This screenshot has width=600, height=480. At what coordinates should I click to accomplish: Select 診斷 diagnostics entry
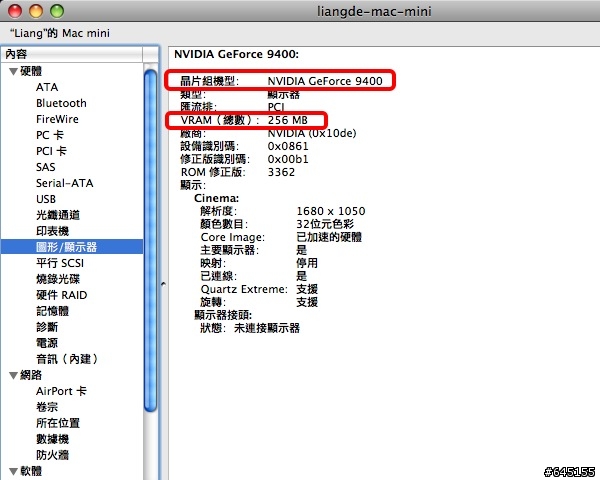(x=47, y=327)
